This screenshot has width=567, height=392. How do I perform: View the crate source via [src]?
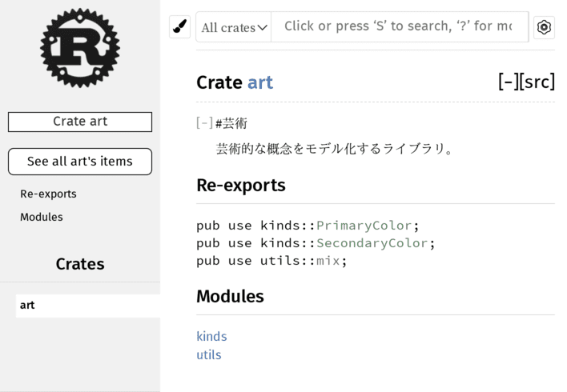coord(537,82)
